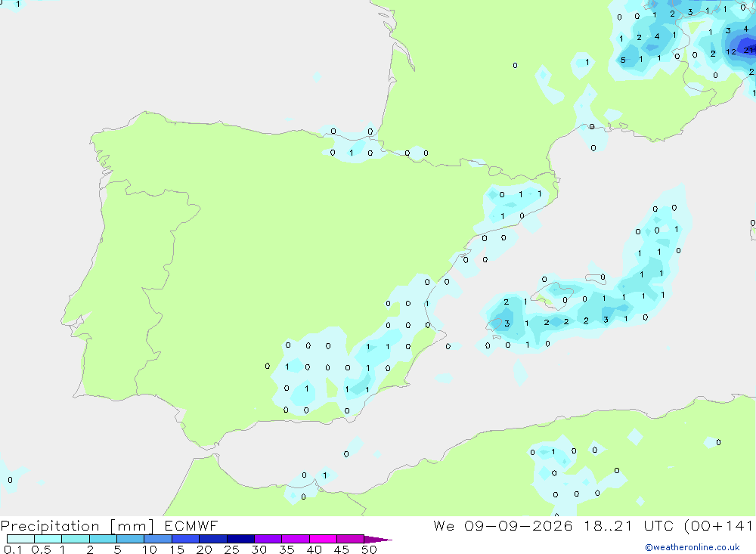
Task: Select the dark navy 25–30 mm legend swatch
Action: coord(240,539)
